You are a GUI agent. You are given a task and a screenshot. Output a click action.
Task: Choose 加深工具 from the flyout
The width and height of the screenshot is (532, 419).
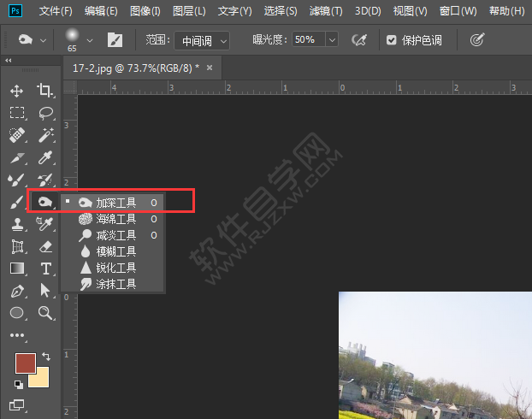[x=112, y=203]
